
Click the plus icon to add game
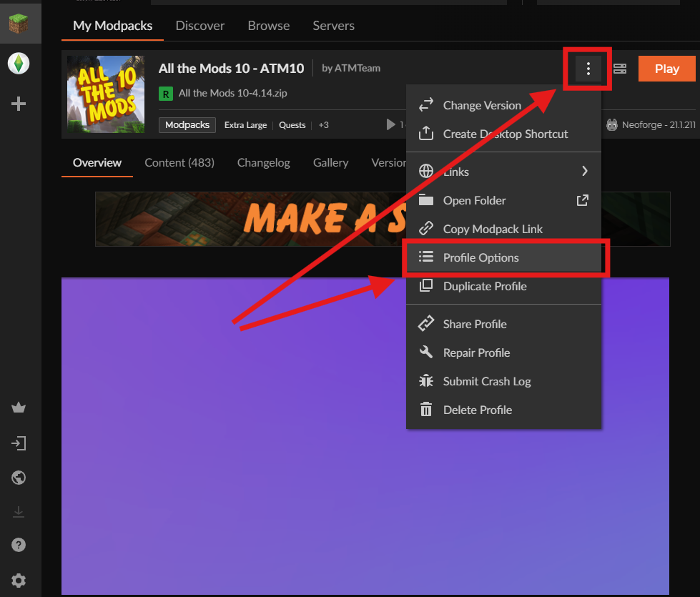click(19, 104)
